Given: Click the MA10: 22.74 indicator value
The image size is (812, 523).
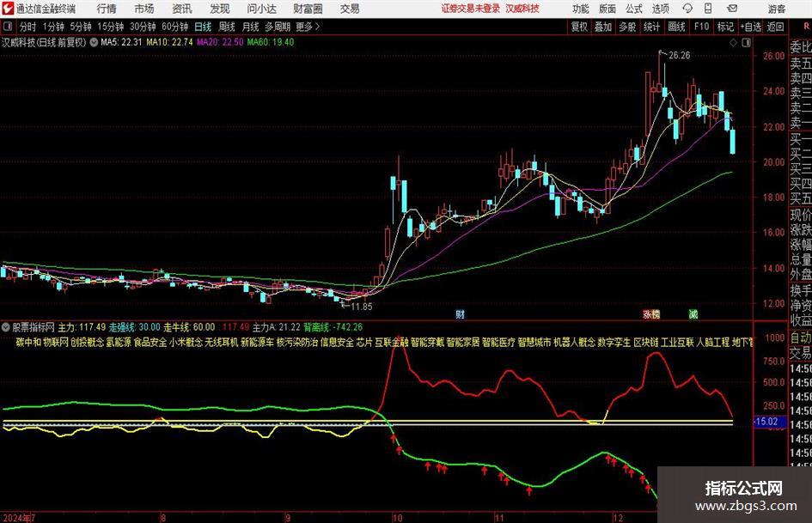Looking at the screenshot, I should pos(169,42).
